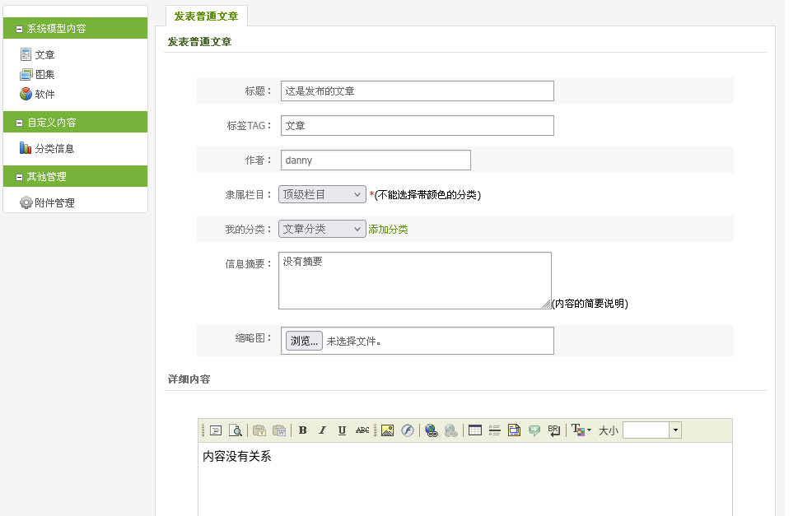Screen dimensions: 812x516
Task: Insert Flash using the toolbar icon
Action: [407, 430]
